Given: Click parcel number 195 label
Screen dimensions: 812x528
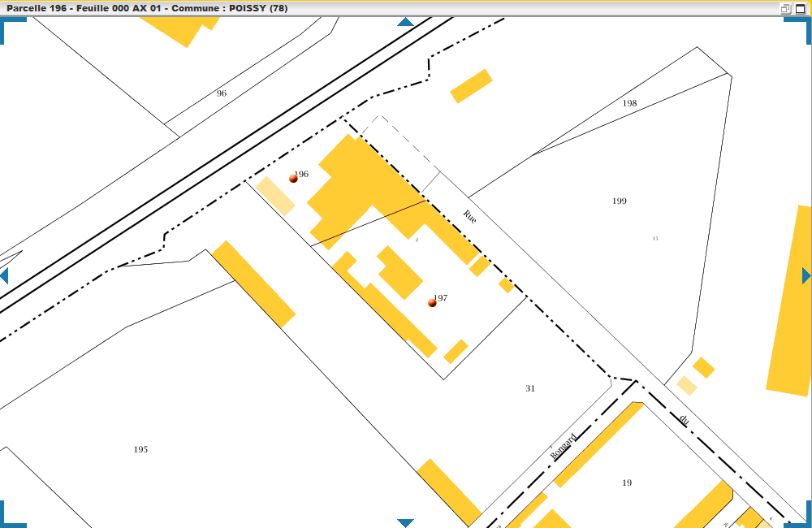Looking at the screenshot, I should point(140,449).
